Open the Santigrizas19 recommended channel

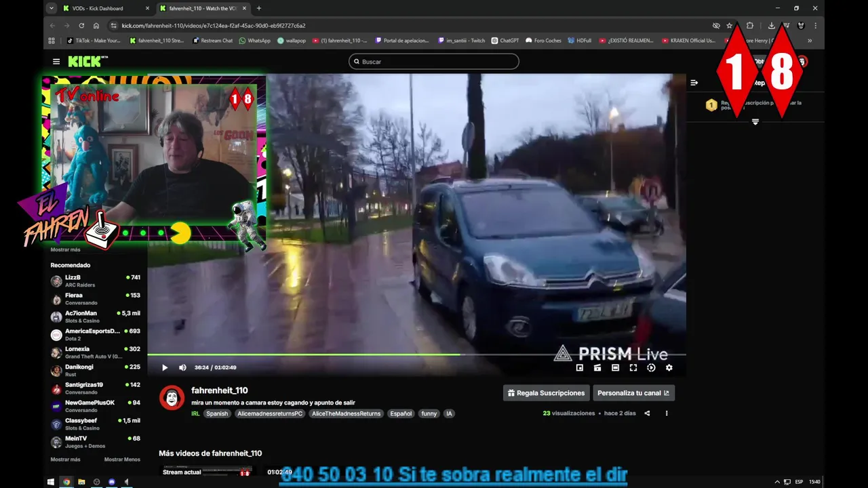[96, 388]
